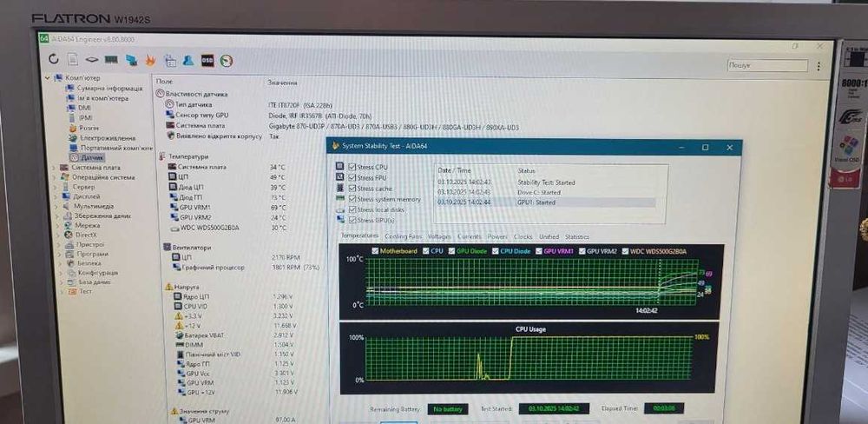
Task: Select Портативний комп'ютер in the tree
Action: [x=116, y=148]
